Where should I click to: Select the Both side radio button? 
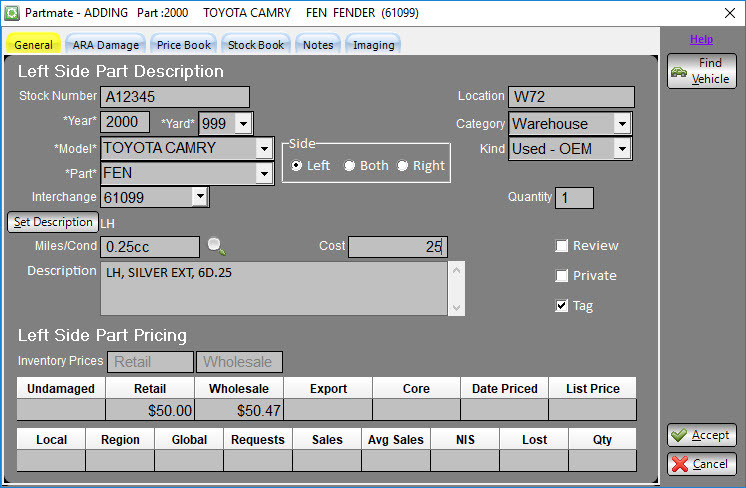tap(349, 166)
